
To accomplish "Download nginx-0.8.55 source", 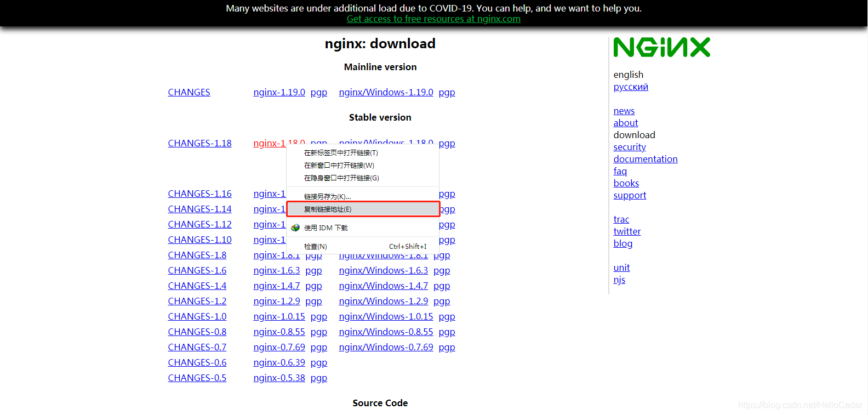I will tap(279, 332).
